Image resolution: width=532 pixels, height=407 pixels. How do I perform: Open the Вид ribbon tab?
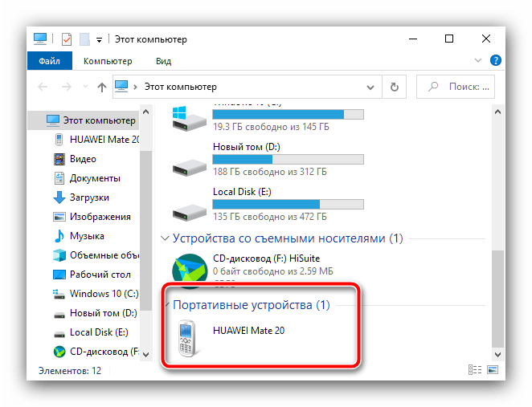(x=163, y=61)
